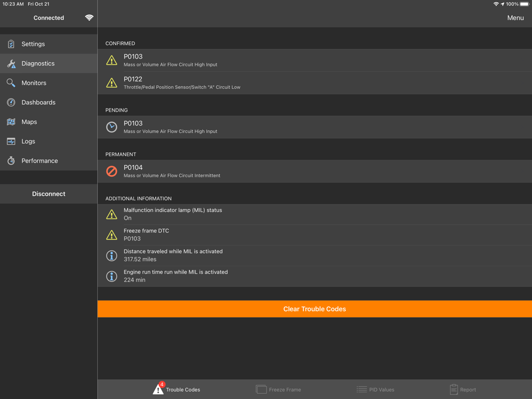Tap the battery indicator in status bar

pyautogui.click(x=525, y=4)
